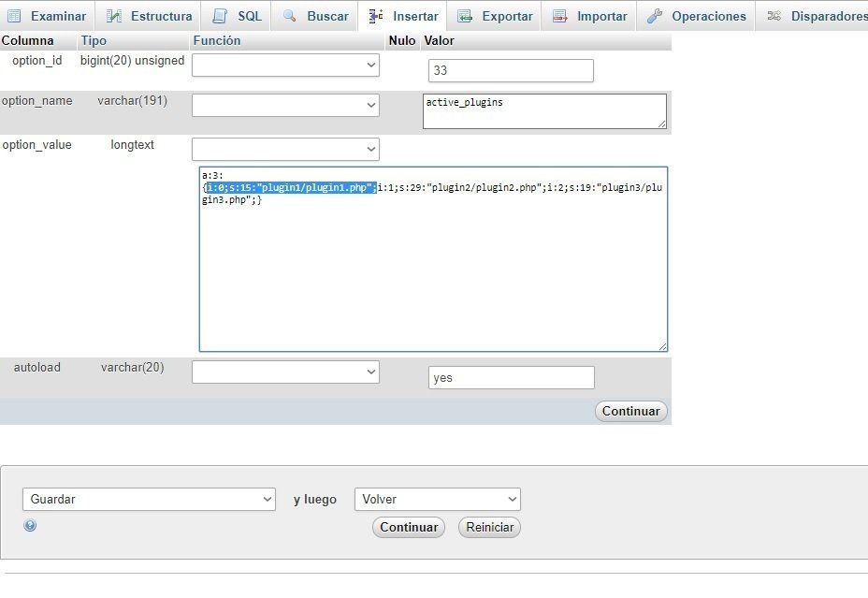Open Función dropdown for option_id
Screen dimensions: 868x598
285,65
